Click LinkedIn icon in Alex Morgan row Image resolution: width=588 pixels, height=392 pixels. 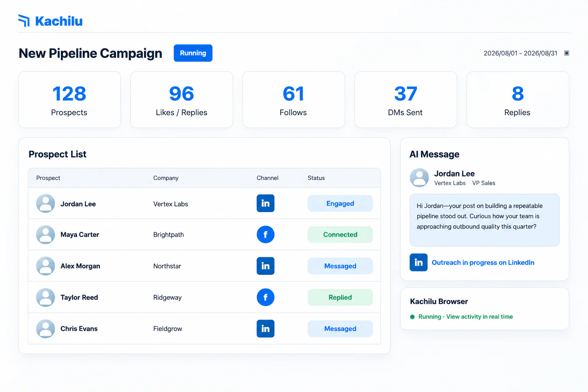[265, 266]
